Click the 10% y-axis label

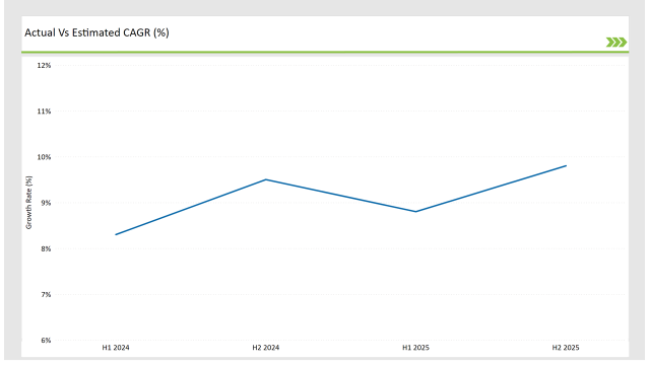(44, 157)
